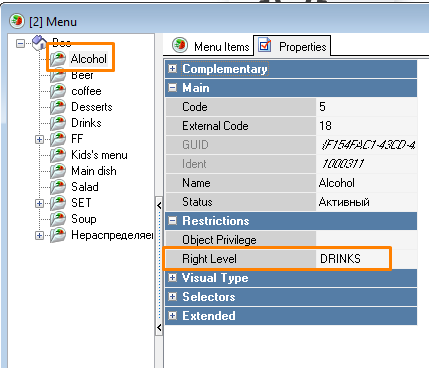Collapse the Main property group
This screenshot has height=368, width=429.
click(172, 87)
